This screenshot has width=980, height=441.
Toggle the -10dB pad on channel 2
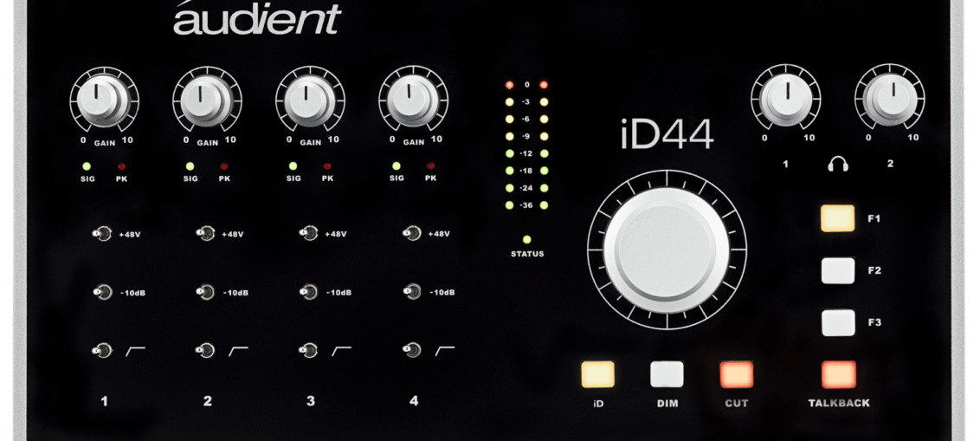[x=206, y=292]
